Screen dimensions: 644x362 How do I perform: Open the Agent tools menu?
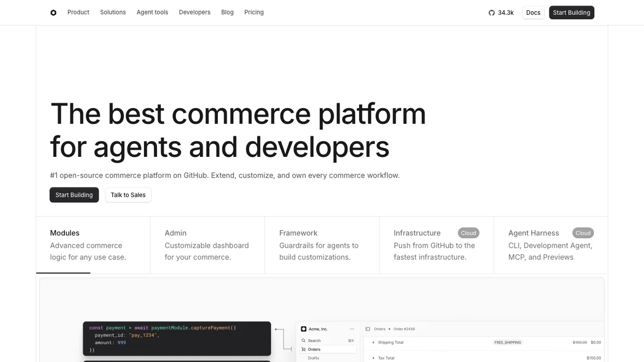152,12
